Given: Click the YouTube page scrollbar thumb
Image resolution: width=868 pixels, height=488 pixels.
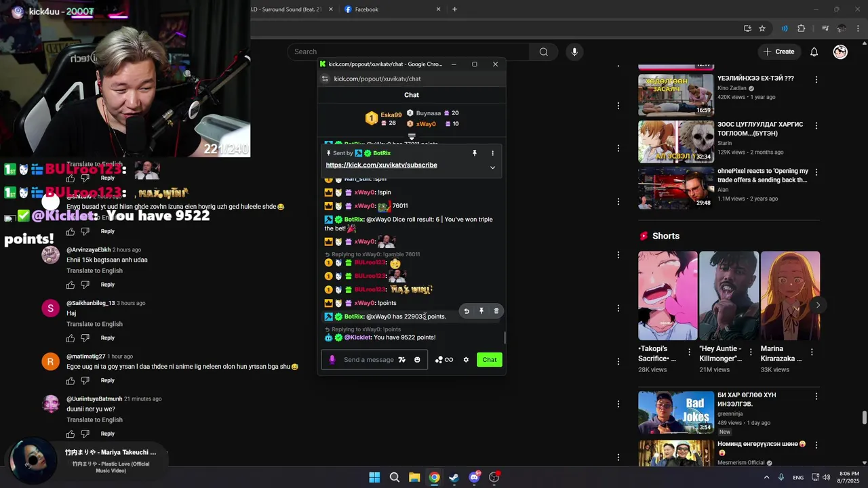Looking at the screenshot, I should coord(864,418).
